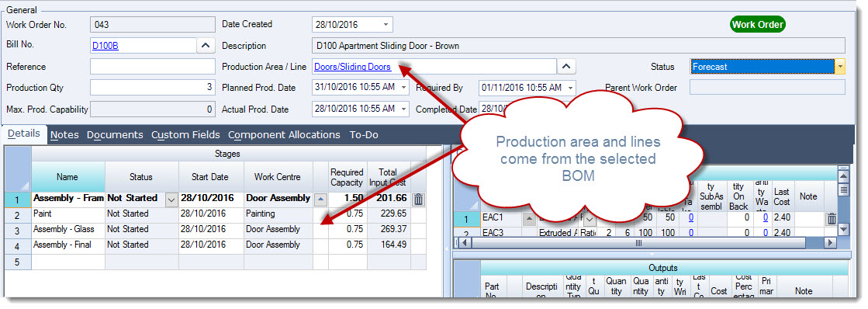Sort stages by Name column header
Image resolution: width=868 pixels, height=309 pixels.
(x=67, y=177)
